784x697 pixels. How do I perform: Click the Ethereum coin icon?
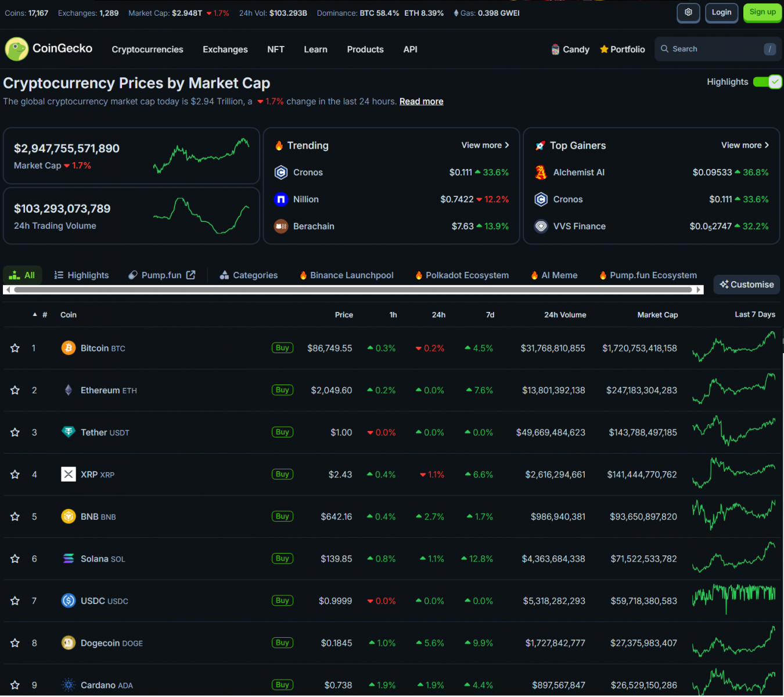point(69,390)
